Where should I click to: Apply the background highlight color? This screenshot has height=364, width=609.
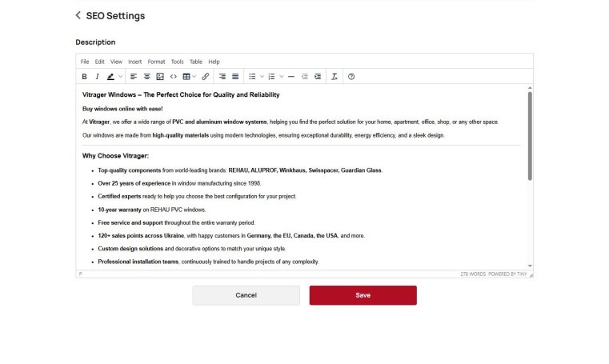point(110,77)
